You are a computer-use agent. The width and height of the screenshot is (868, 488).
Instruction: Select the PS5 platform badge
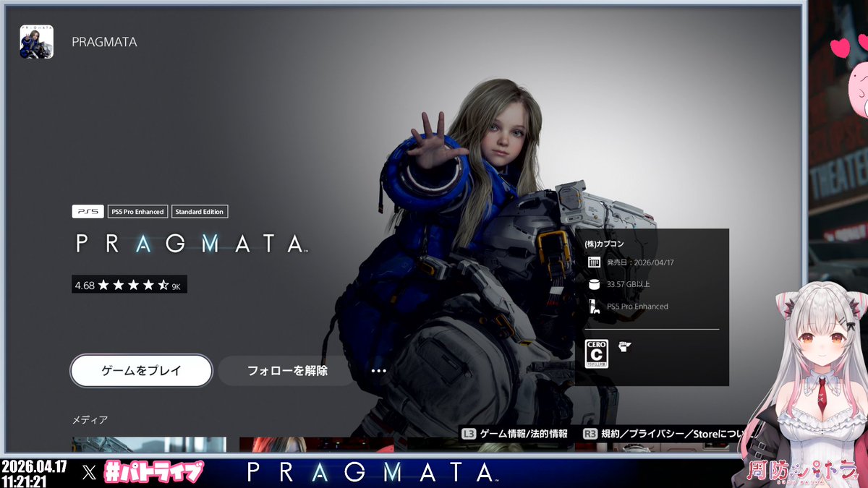[88, 212]
